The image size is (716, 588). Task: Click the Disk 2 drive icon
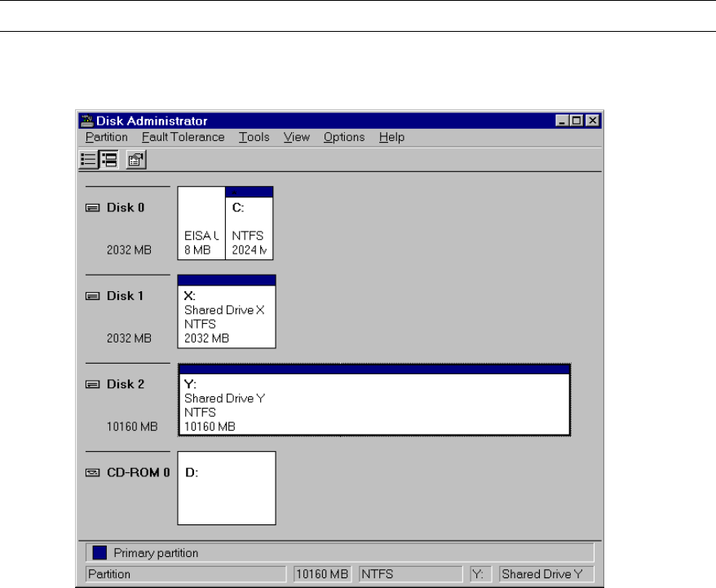93,384
